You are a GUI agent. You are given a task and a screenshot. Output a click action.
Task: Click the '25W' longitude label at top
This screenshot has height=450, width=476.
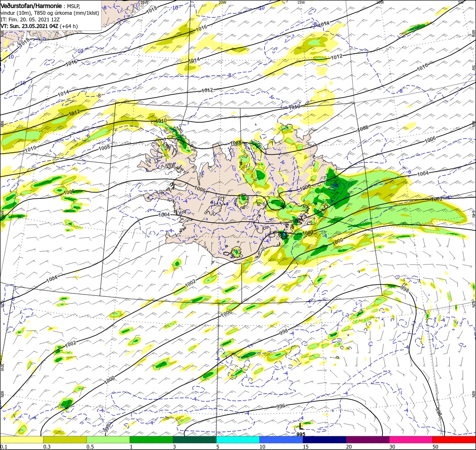tap(144, 2)
